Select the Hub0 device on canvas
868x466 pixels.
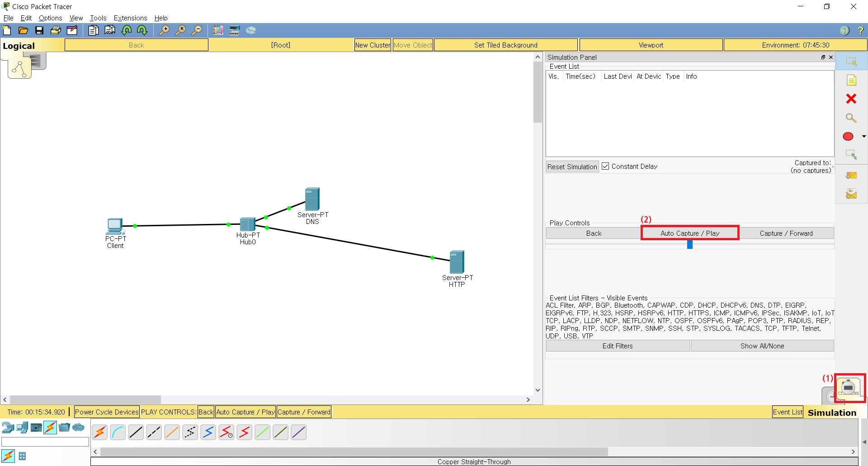tap(248, 224)
